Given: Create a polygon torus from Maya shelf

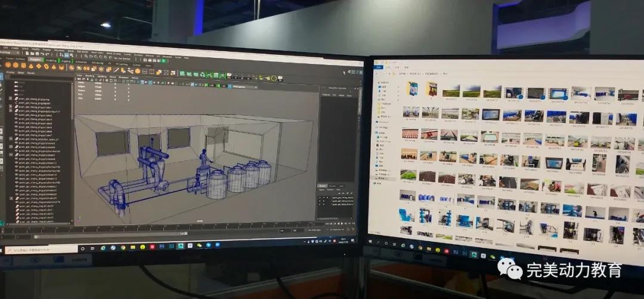Looking at the screenshot, I should point(47,67).
